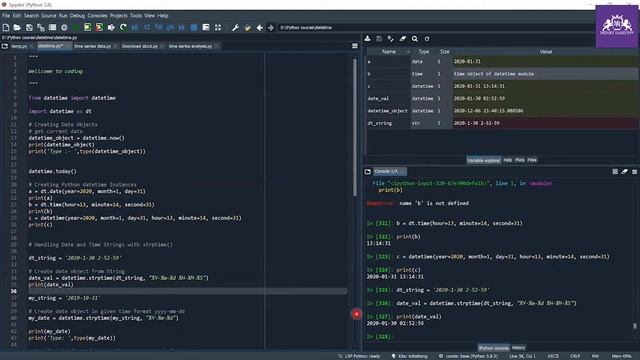Go back with the left arrow

point(260,27)
